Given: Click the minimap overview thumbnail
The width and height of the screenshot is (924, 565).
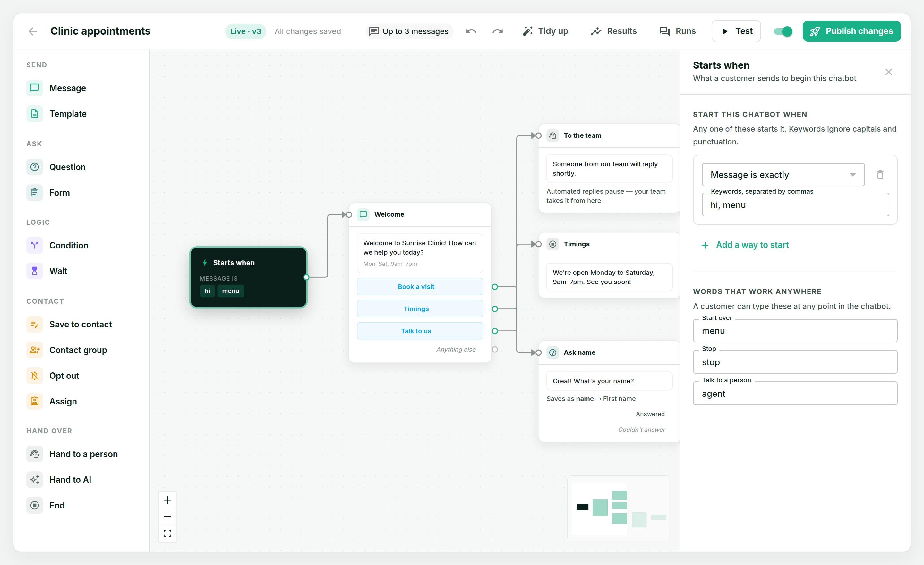Looking at the screenshot, I should click(618, 508).
